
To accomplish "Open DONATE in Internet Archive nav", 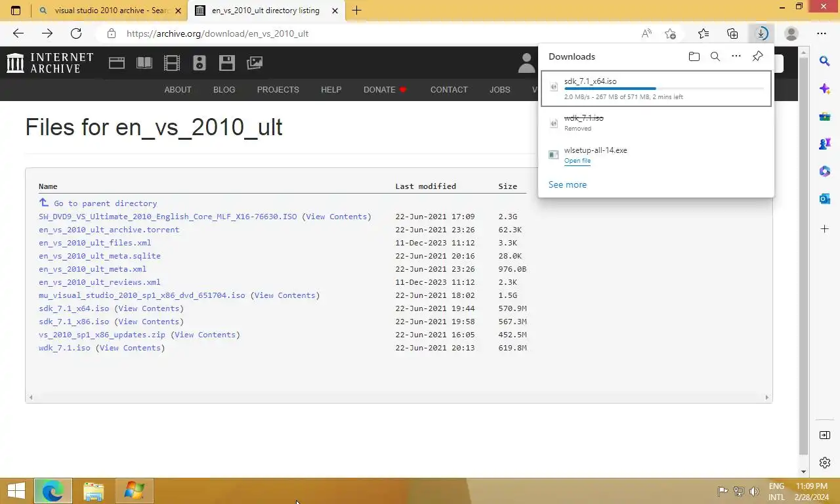I will click(385, 90).
